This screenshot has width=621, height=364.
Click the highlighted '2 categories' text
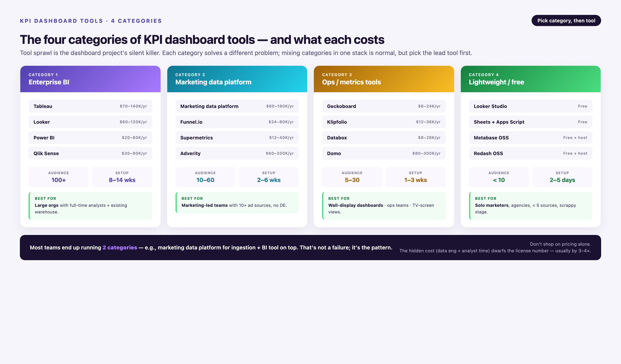coord(120,248)
